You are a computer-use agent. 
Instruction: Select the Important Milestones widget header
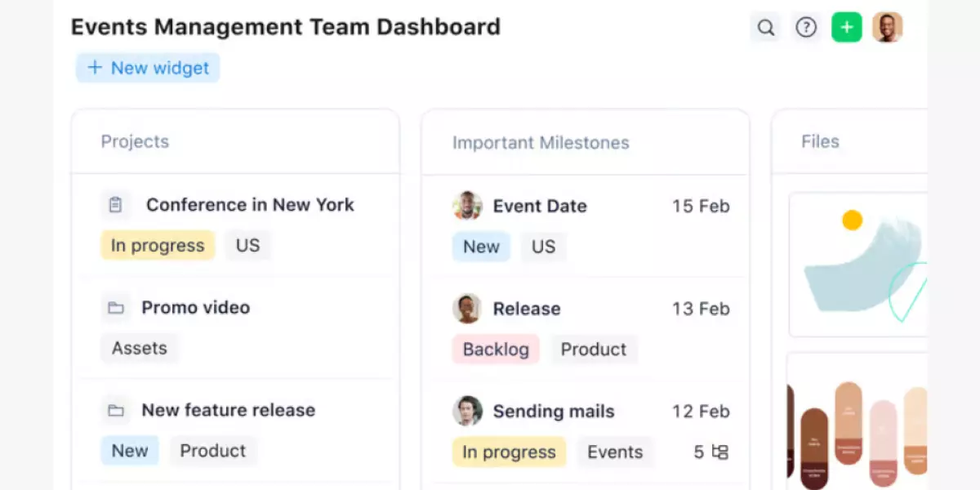541,143
